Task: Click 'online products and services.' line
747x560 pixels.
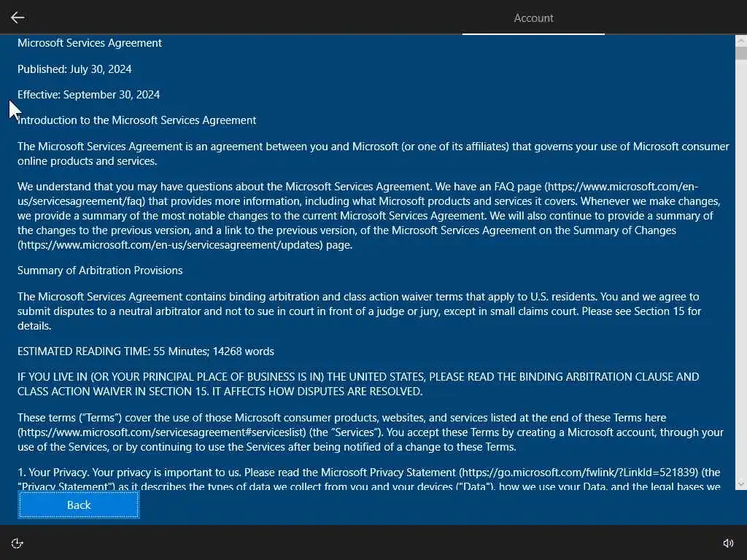Action: click(88, 161)
